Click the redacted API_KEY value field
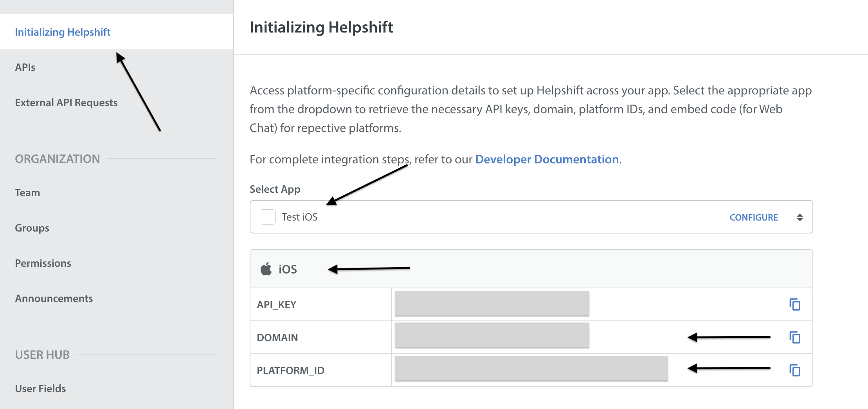Viewport: 868px width, 409px height. click(492, 304)
